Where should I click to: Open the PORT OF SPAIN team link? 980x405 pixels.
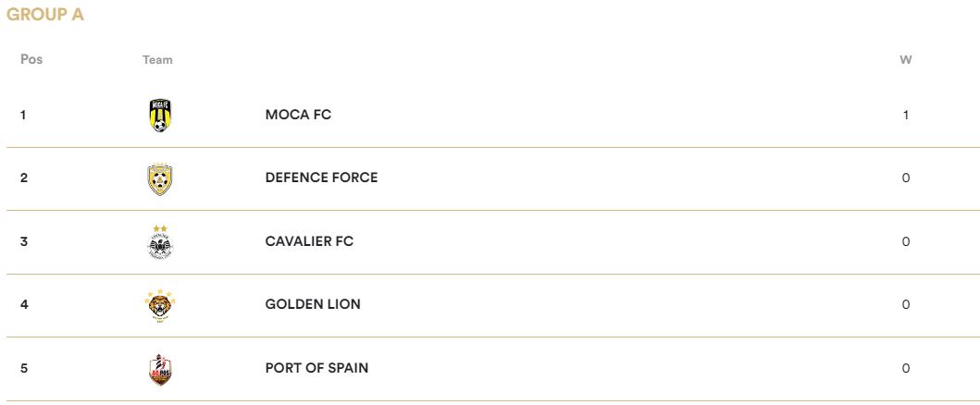316,368
